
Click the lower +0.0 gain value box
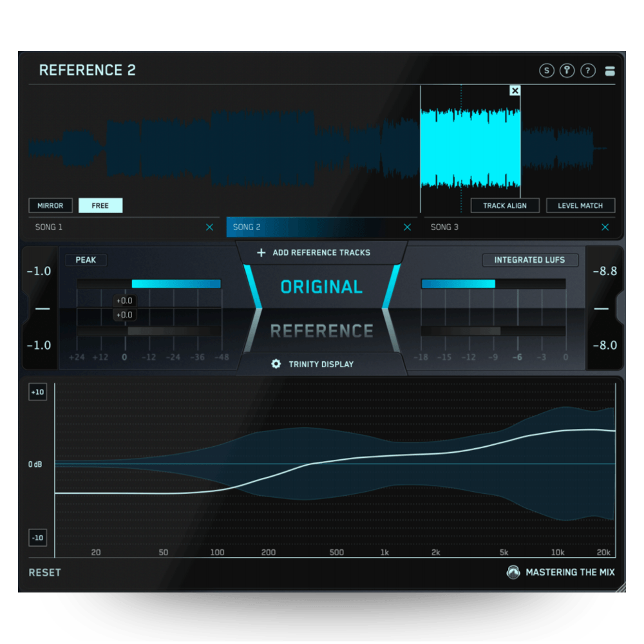124,315
